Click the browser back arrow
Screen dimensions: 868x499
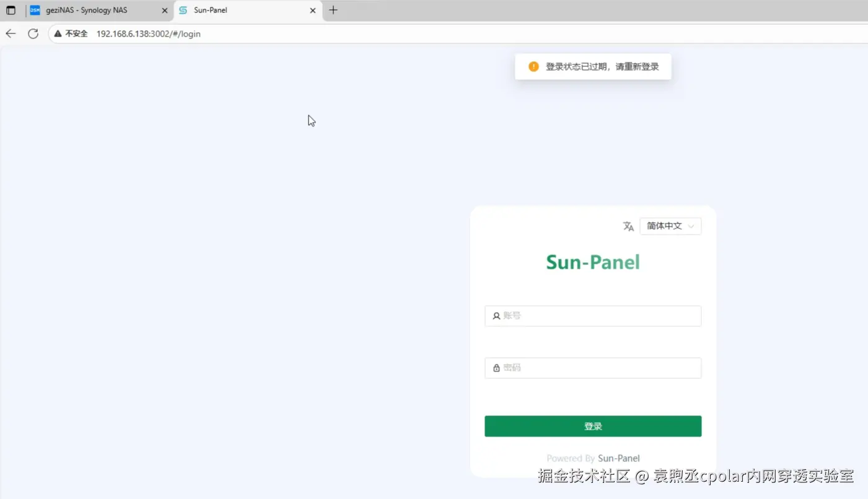point(11,33)
